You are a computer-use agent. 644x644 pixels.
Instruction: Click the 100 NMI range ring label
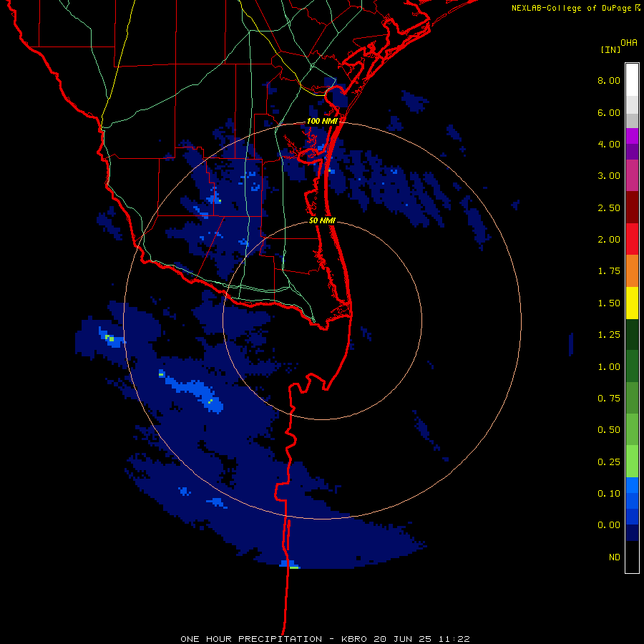(322, 121)
